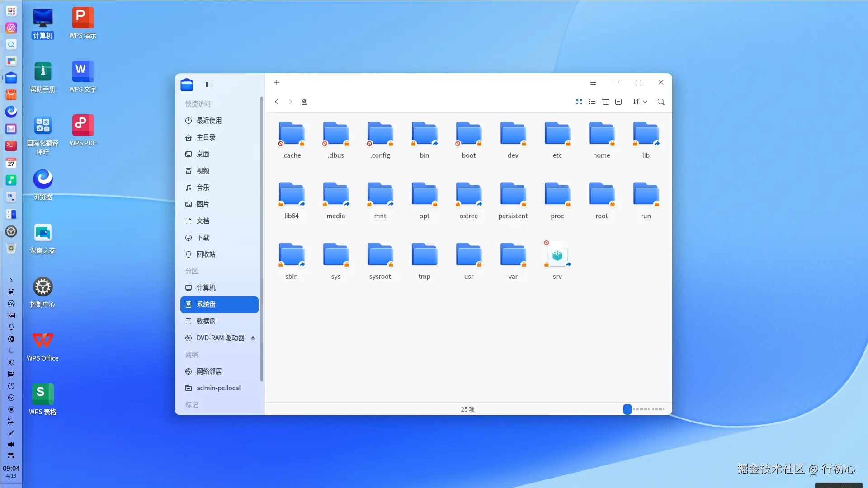868x488 pixels.
Task: Switch to icon grid view
Action: [579, 102]
